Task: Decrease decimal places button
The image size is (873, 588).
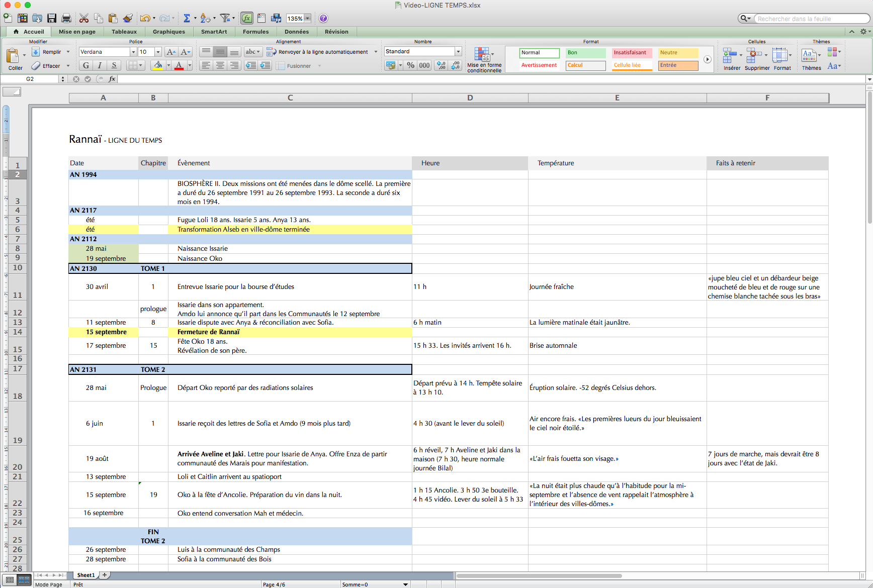Action: [455, 65]
